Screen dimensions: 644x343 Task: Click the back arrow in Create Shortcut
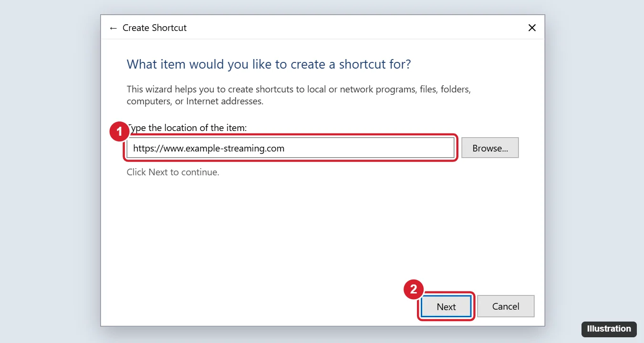113,28
